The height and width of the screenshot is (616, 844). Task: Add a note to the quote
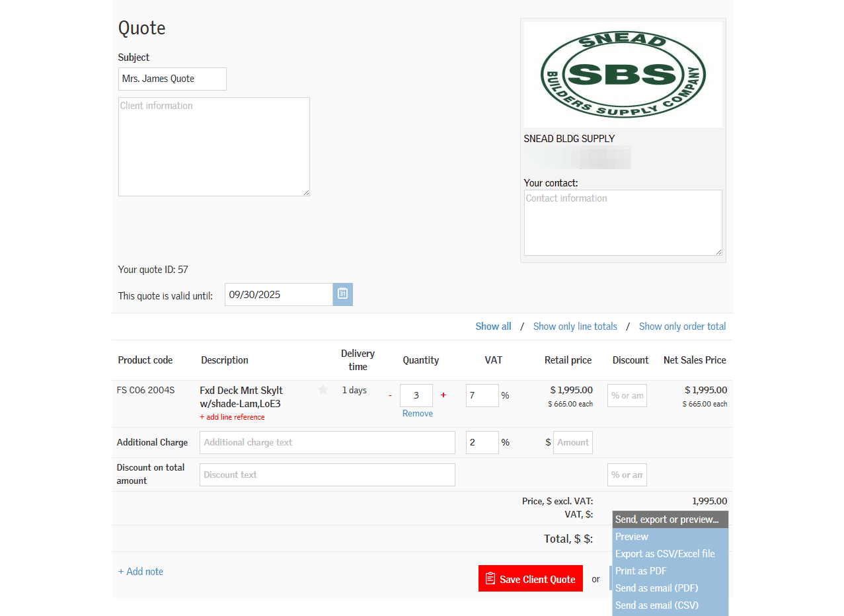[x=141, y=571]
